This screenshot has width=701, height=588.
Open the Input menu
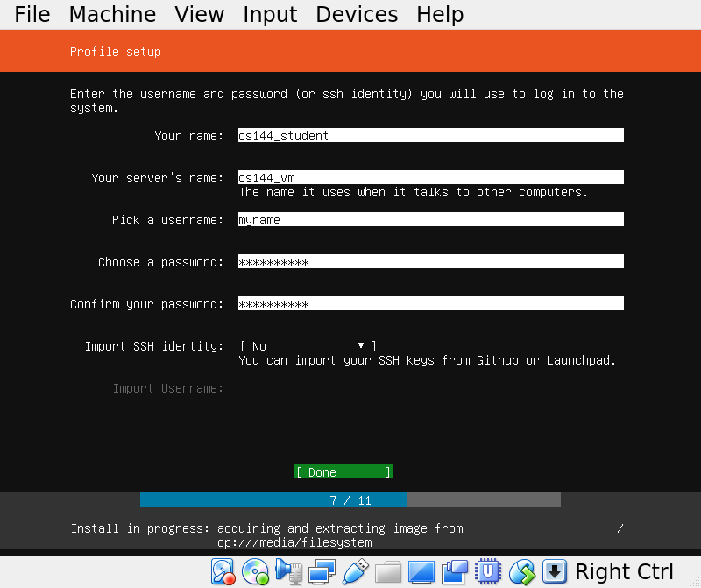[x=270, y=15]
